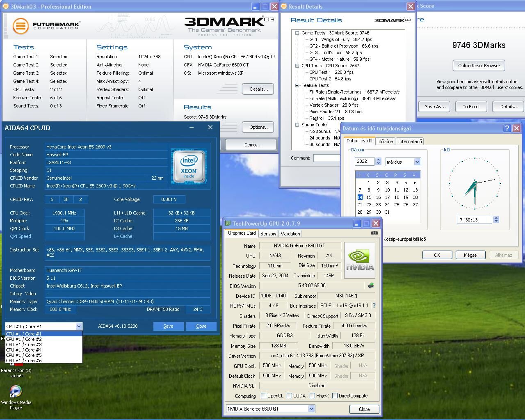Image resolution: width=525 pixels, height=420 pixels.
Task: Select day 22 in the calendar
Action: pos(369,205)
